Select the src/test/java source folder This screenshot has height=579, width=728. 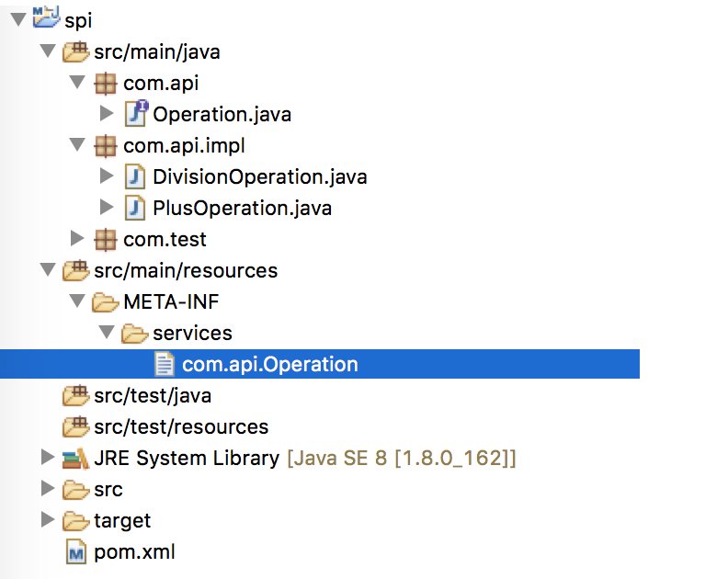point(152,395)
